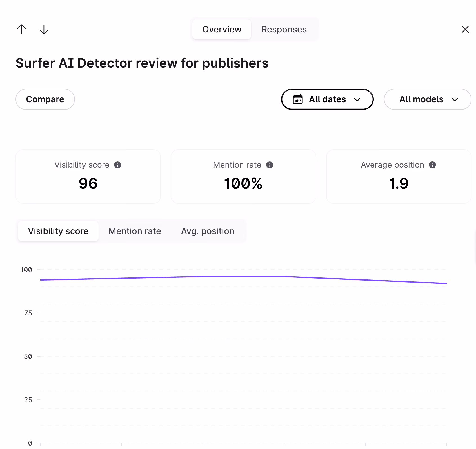
Task: Go to previous prompt with up arrow
Action: click(x=22, y=29)
